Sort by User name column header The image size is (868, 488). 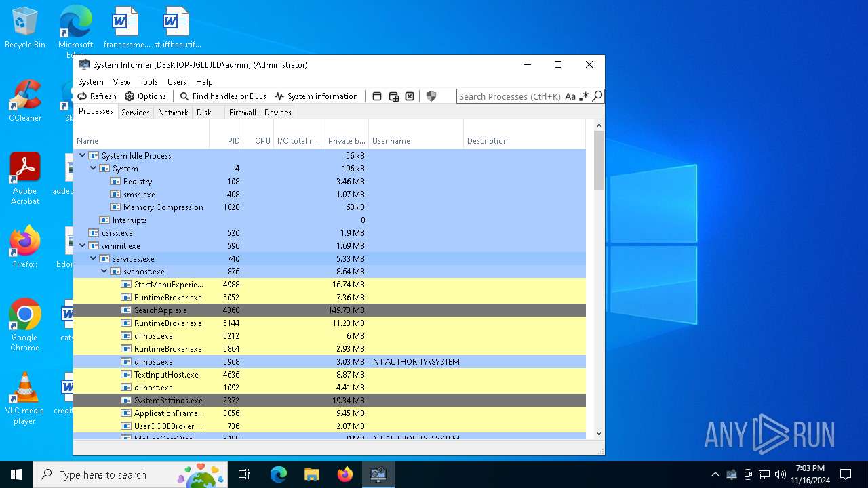(x=416, y=141)
